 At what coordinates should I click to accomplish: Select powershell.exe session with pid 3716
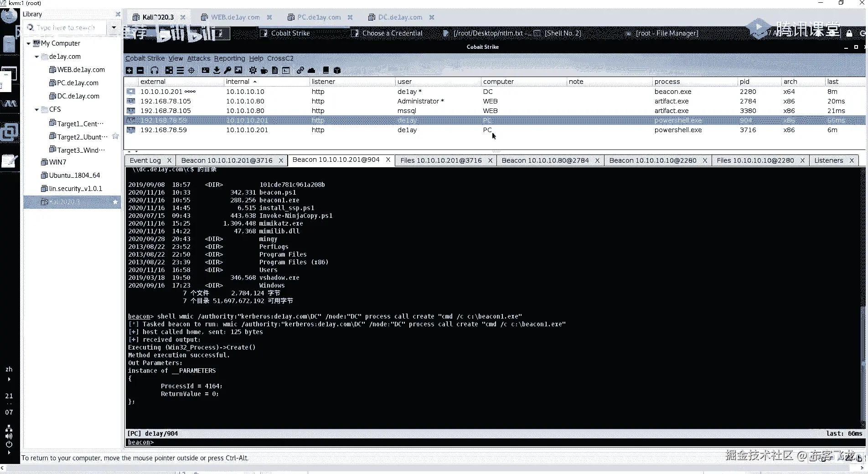[x=495, y=130]
